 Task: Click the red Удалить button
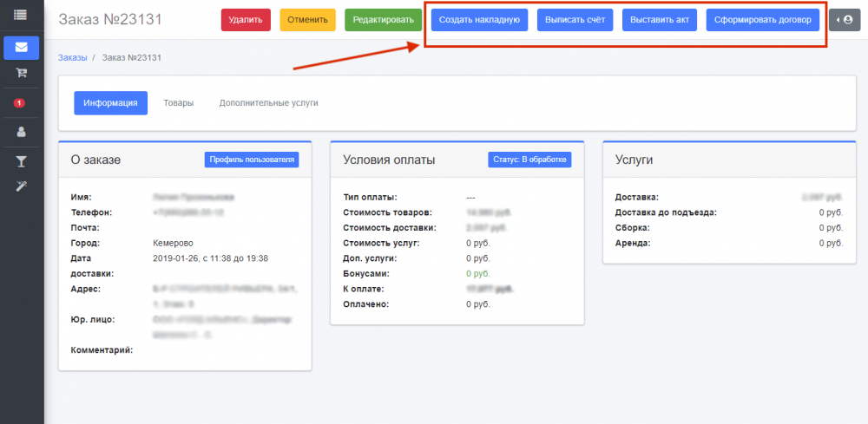(x=246, y=20)
